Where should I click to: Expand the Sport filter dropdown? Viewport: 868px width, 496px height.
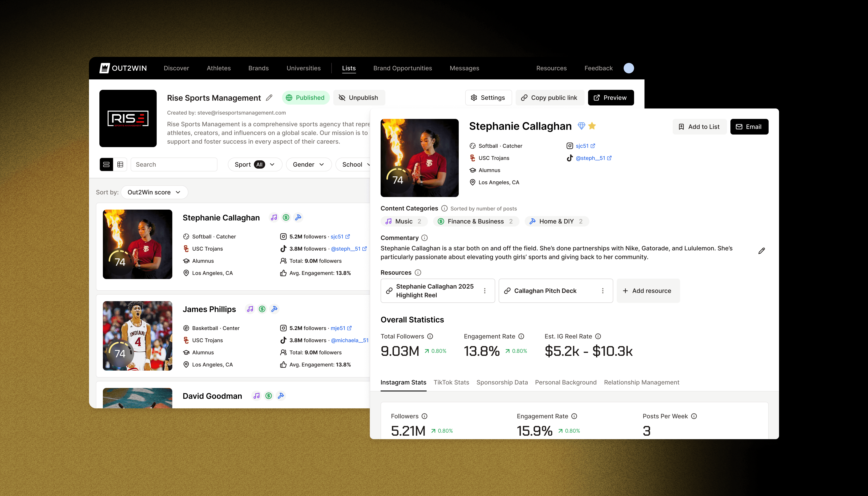(x=255, y=164)
